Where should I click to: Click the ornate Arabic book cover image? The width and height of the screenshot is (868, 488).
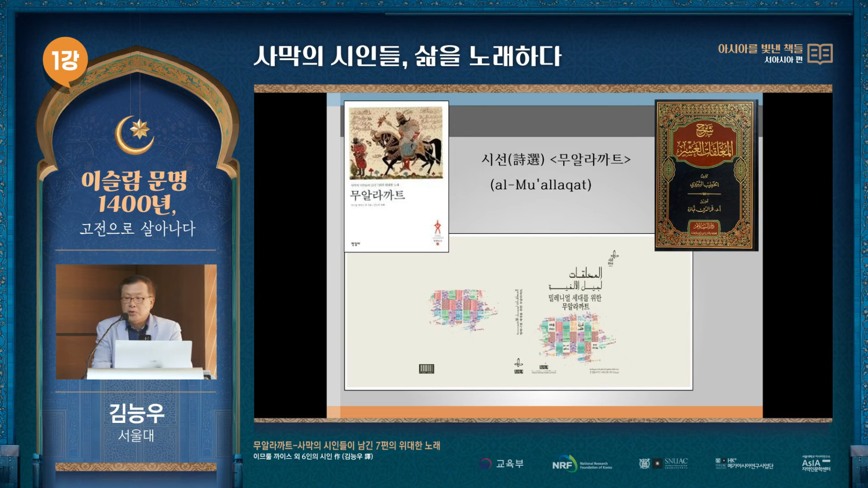[706, 175]
